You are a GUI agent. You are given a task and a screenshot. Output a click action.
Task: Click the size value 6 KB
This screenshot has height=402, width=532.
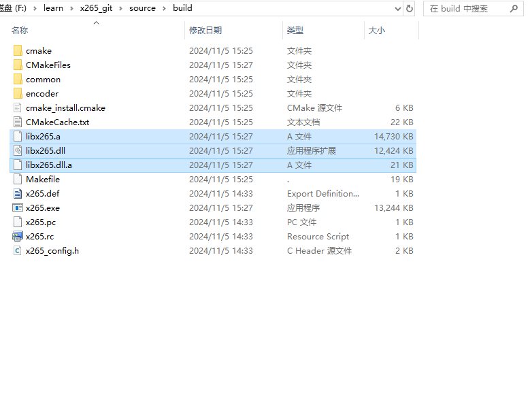(404, 108)
